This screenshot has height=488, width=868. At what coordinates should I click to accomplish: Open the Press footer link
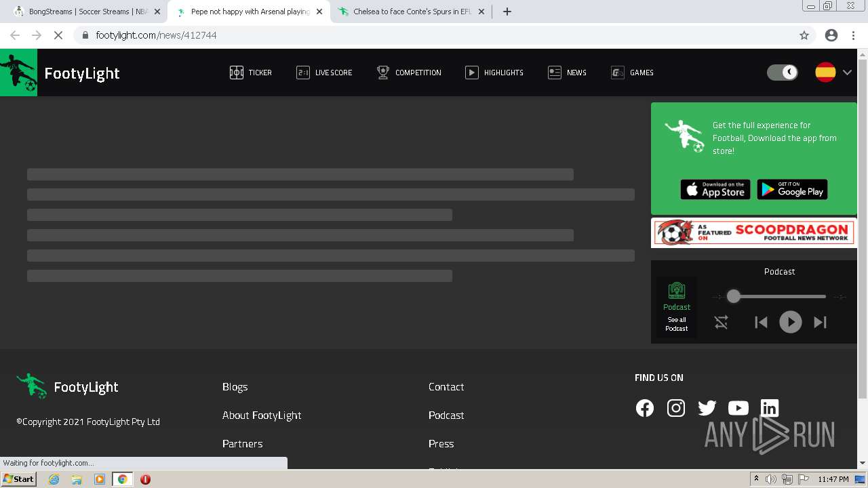(441, 444)
